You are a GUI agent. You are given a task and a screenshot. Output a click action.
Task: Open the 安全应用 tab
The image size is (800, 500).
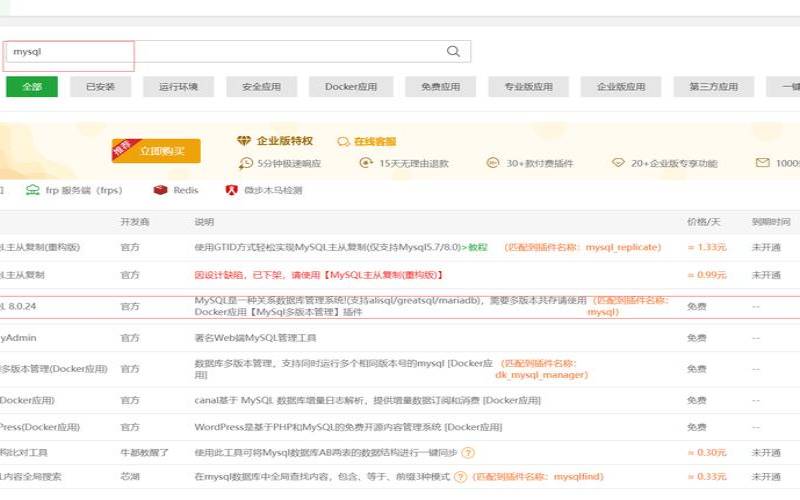[261, 87]
